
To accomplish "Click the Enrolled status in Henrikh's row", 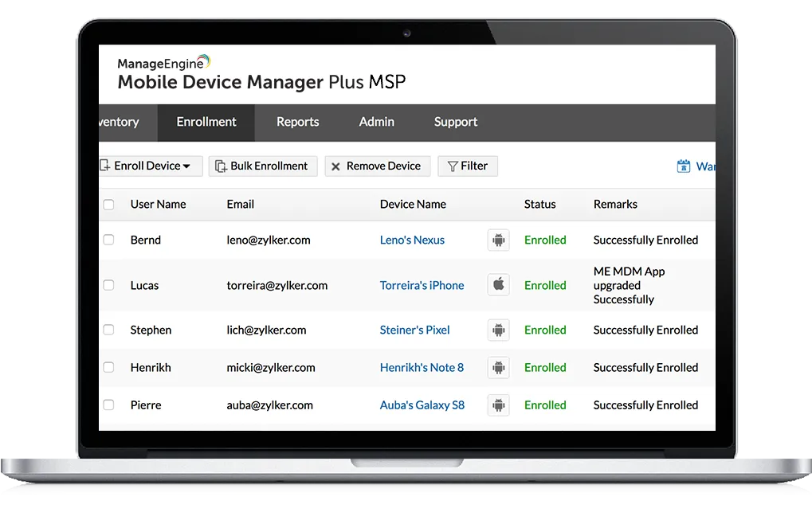I will click(545, 368).
